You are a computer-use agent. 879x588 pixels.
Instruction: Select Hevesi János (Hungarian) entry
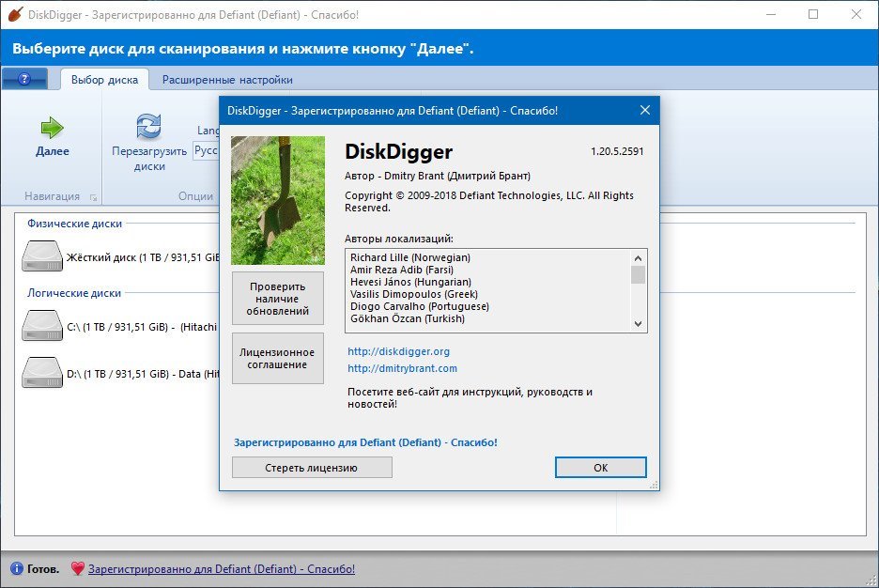tap(411, 282)
